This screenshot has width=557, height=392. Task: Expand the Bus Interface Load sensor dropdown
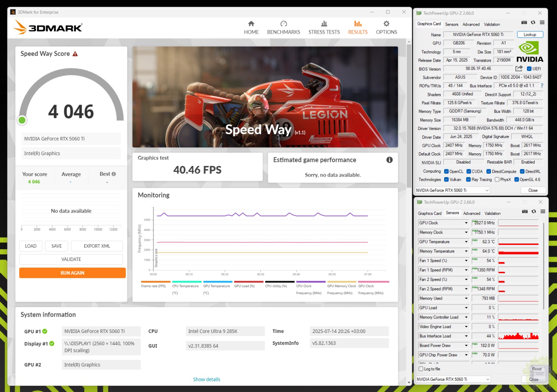[x=466, y=336]
